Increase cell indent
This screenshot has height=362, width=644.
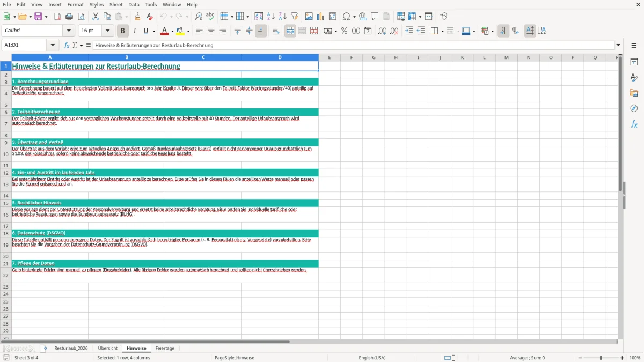tap(409, 31)
